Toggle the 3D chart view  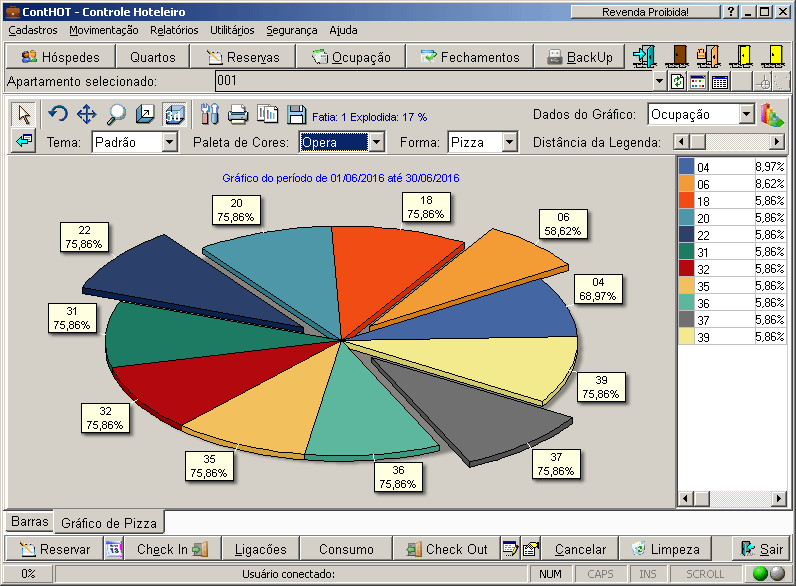click(174, 114)
